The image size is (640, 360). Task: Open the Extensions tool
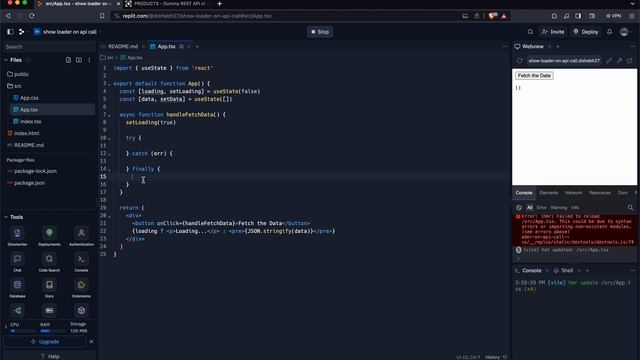click(81, 288)
